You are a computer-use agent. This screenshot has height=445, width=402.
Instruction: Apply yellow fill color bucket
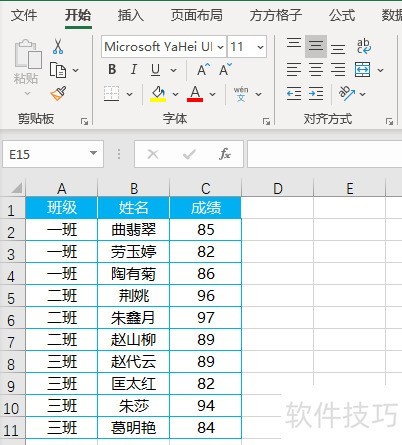158,94
